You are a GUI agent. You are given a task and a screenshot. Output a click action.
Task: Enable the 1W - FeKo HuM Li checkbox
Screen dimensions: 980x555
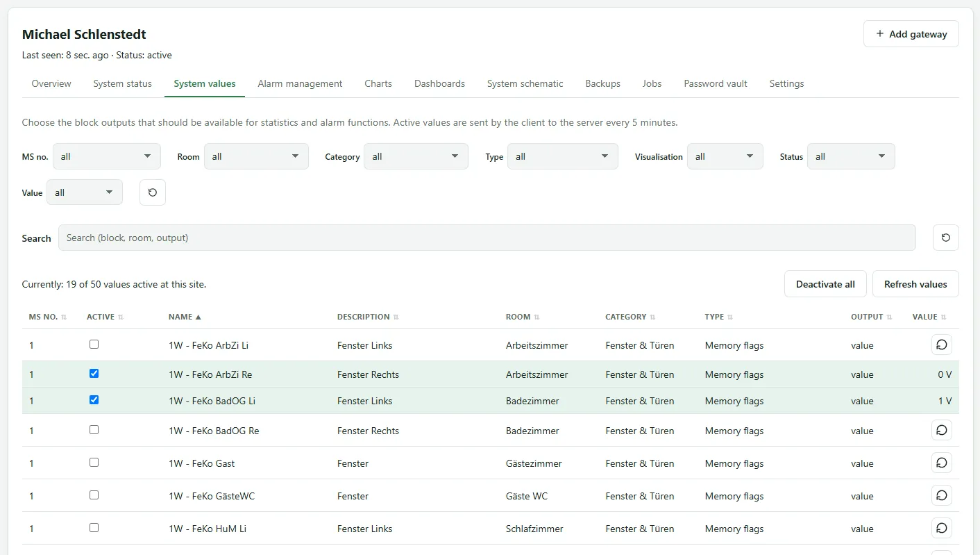pyautogui.click(x=94, y=527)
